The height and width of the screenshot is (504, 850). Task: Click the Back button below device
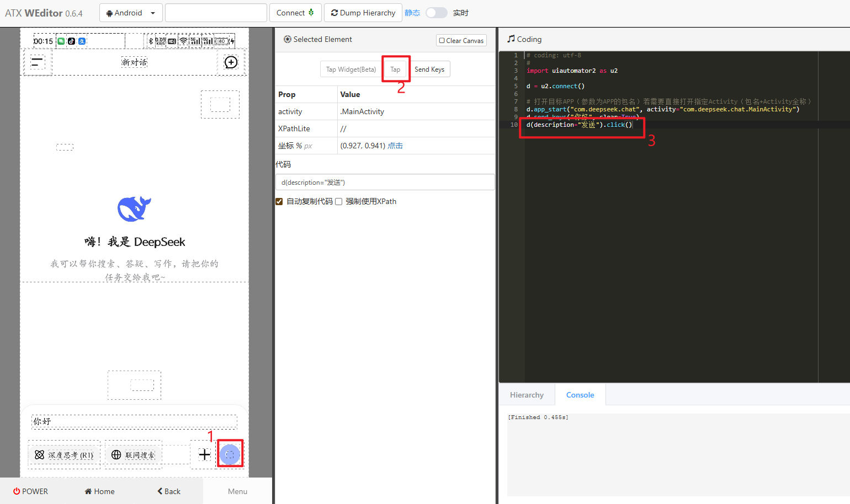tap(169, 491)
